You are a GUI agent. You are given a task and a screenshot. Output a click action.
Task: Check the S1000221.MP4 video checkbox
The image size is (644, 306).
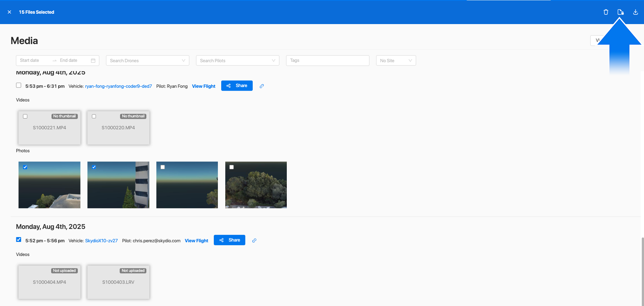click(25, 116)
